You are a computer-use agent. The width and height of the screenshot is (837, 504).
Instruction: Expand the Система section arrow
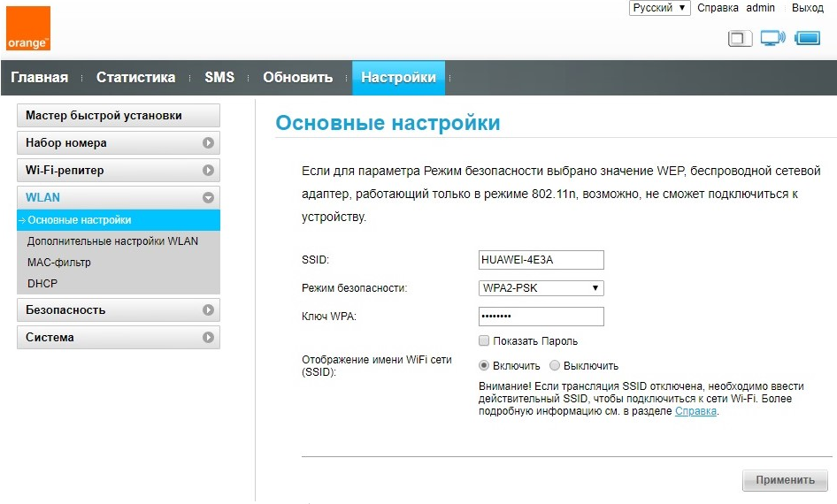click(208, 338)
